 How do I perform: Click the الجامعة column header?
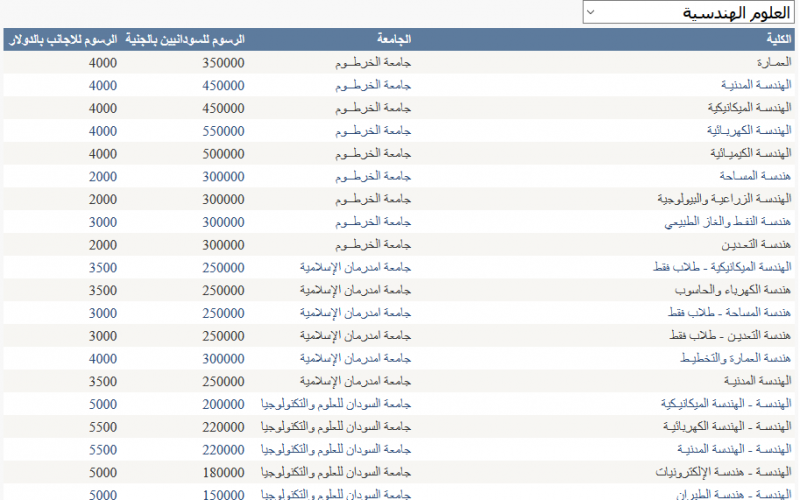[394, 39]
